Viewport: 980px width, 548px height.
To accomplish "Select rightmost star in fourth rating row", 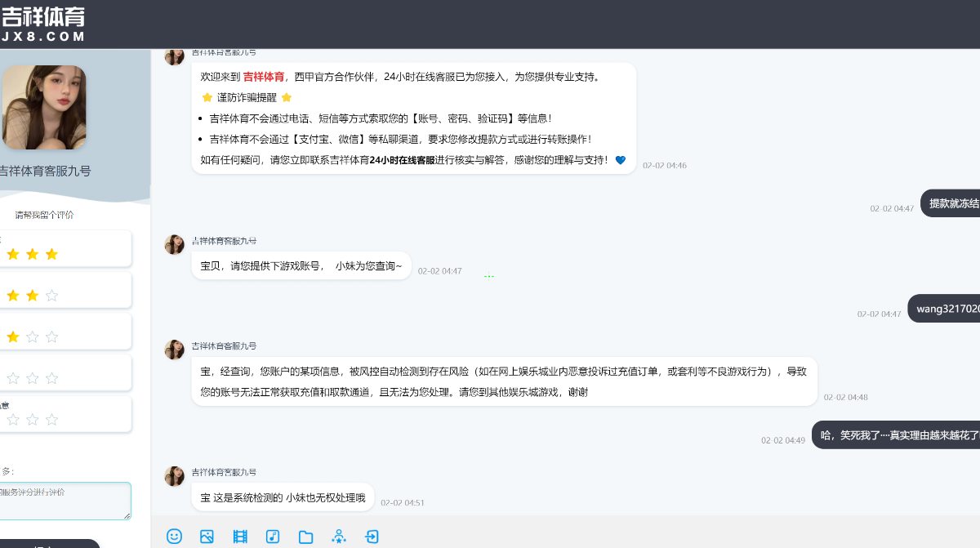I will tap(51, 378).
